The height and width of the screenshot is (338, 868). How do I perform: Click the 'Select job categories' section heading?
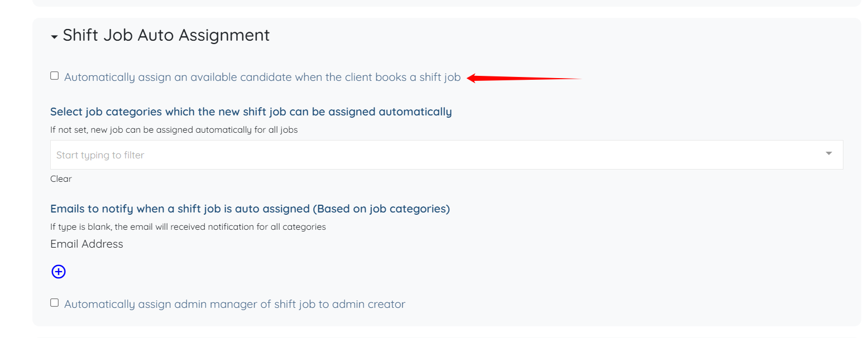point(251,112)
